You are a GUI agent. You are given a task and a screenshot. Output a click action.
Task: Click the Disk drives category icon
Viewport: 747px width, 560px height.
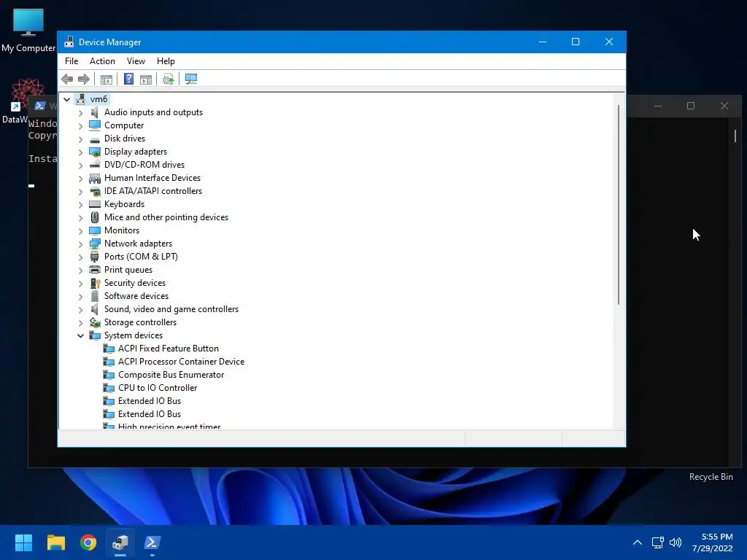tap(95, 139)
